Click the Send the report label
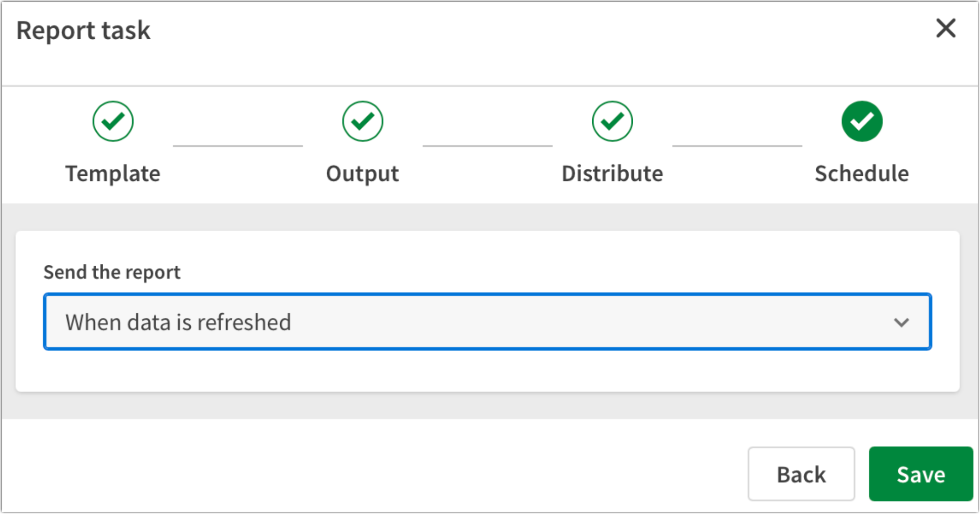The image size is (980, 514). pos(112,272)
